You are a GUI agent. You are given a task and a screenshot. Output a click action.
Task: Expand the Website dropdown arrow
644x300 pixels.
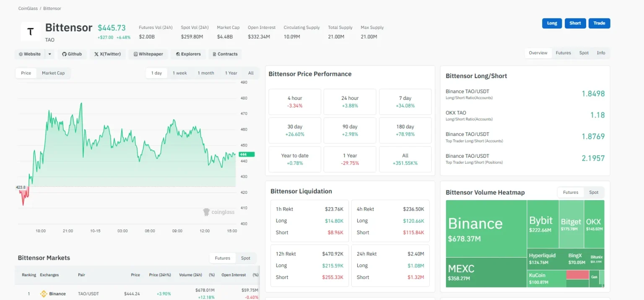click(49, 54)
